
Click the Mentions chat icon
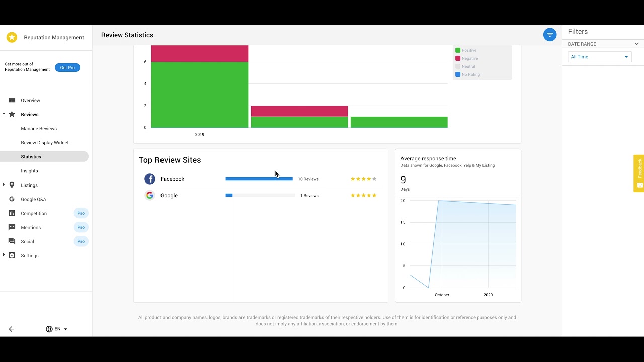point(12,227)
